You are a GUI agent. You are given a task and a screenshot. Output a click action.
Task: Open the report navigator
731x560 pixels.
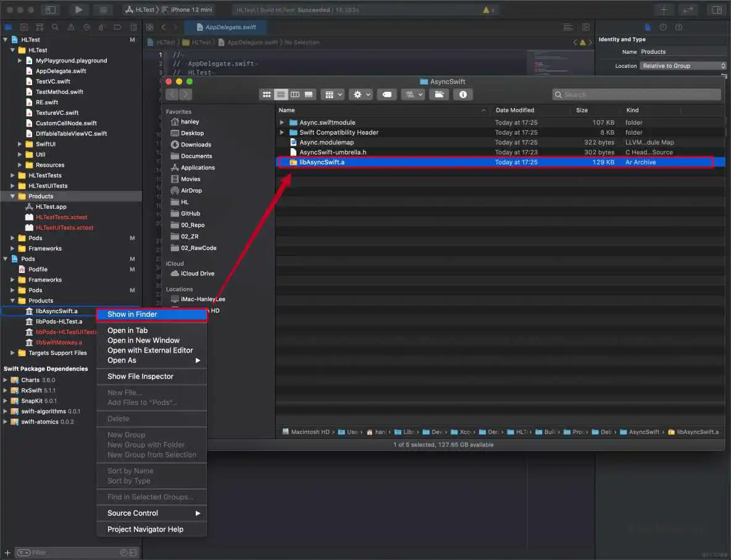click(x=133, y=28)
